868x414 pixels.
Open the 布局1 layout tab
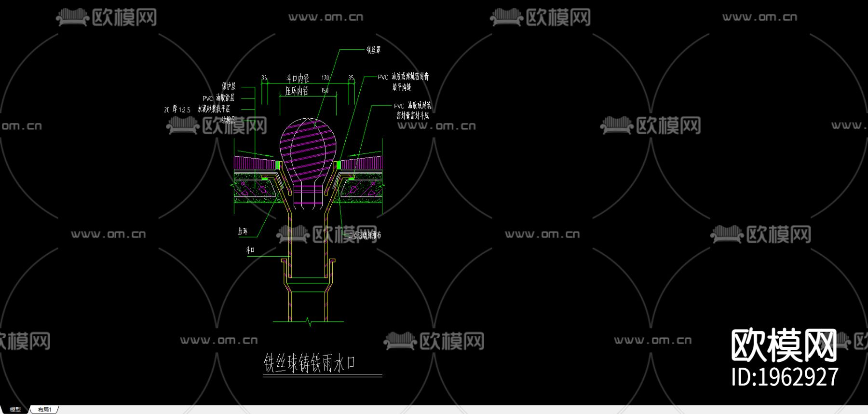(x=45, y=410)
